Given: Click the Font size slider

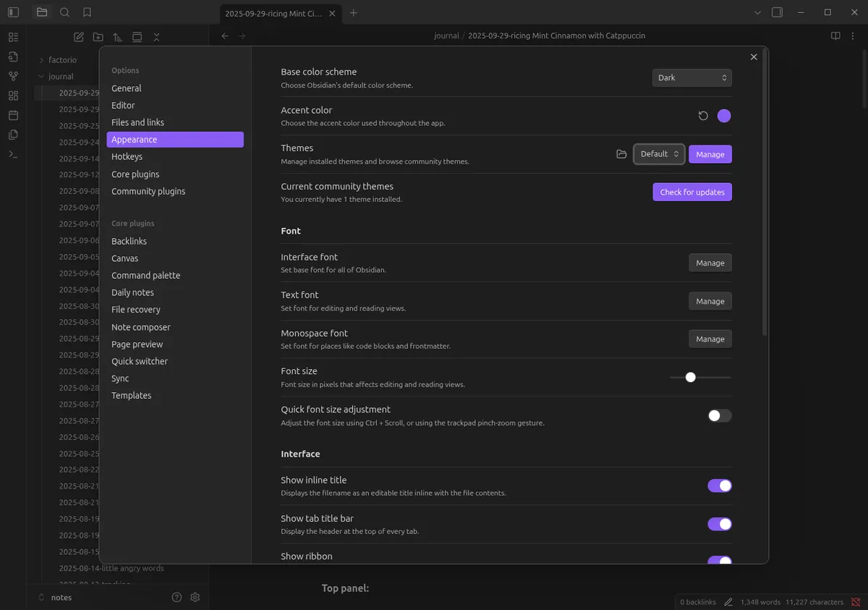Looking at the screenshot, I should click(700, 377).
